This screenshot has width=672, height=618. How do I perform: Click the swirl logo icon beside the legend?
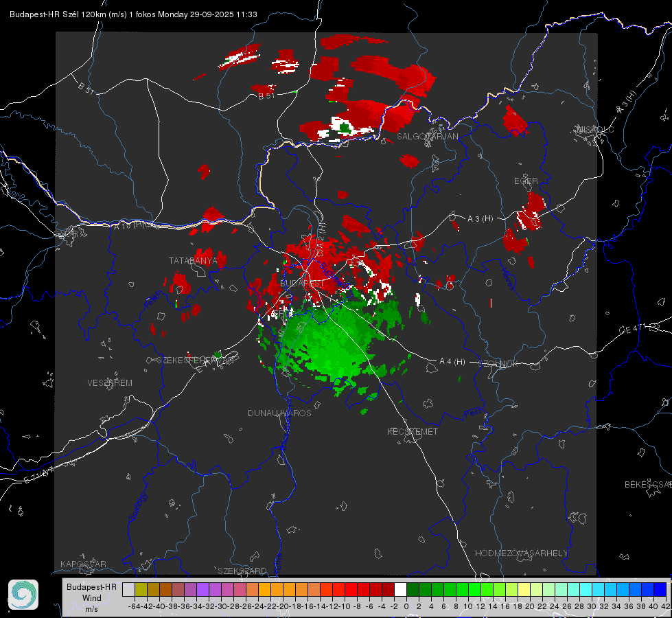(x=23, y=595)
